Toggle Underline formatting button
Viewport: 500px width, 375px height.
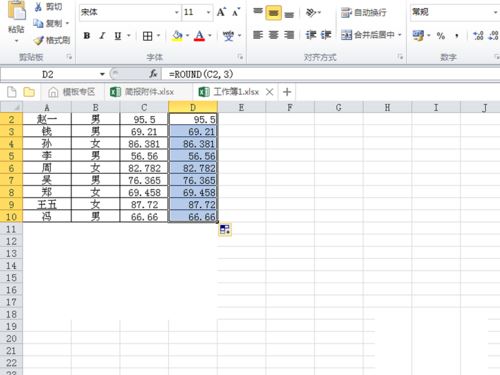118,36
